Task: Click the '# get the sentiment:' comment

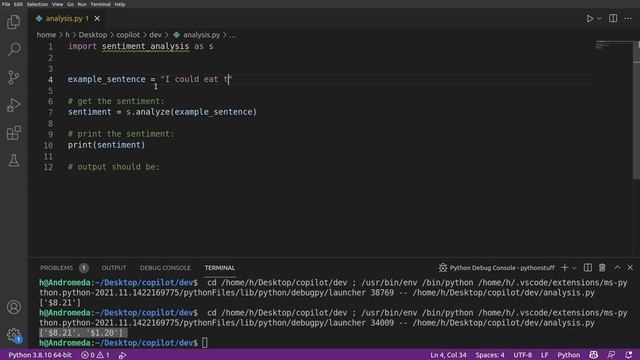Action: coord(116,101)
